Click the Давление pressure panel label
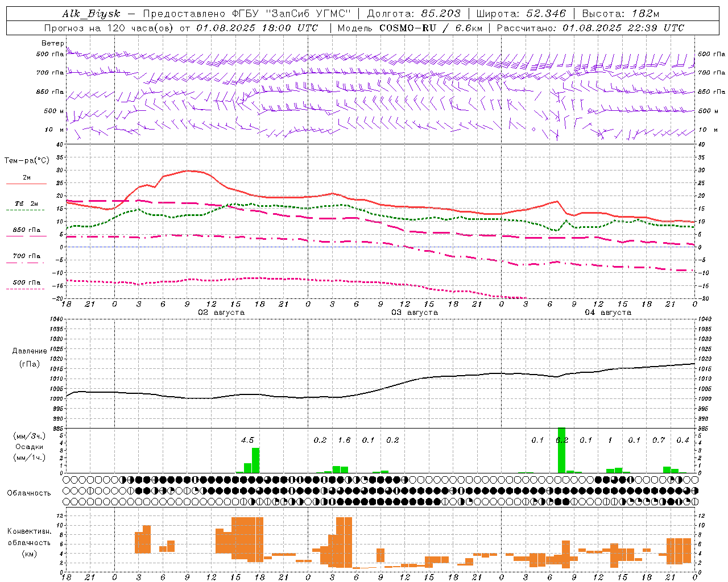 click(x=30, y=351)
